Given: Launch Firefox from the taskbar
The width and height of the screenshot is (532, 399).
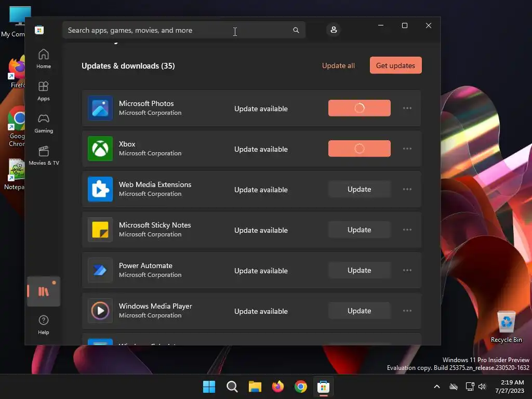Looking at the screenshot, I should 278,387.
